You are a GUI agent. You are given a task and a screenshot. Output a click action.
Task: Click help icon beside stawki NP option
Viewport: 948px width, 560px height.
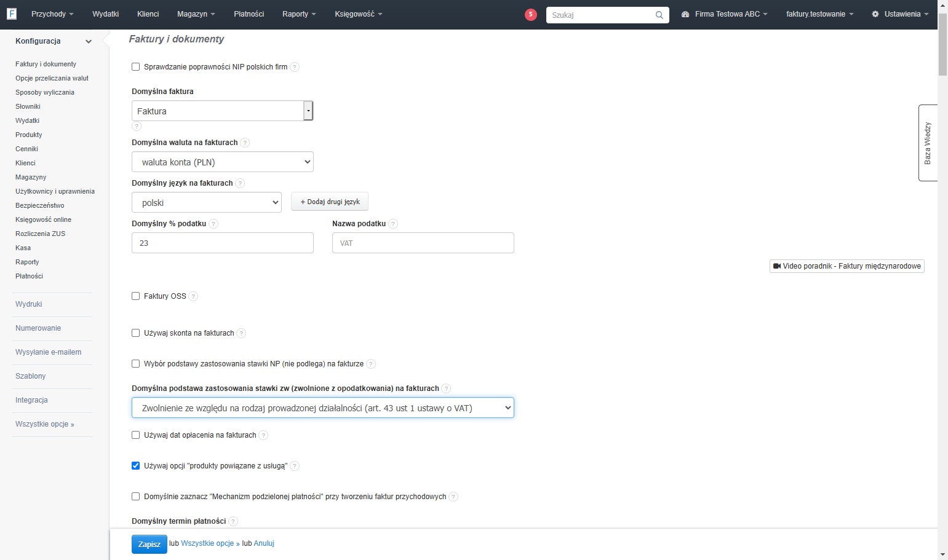(371, 364)
